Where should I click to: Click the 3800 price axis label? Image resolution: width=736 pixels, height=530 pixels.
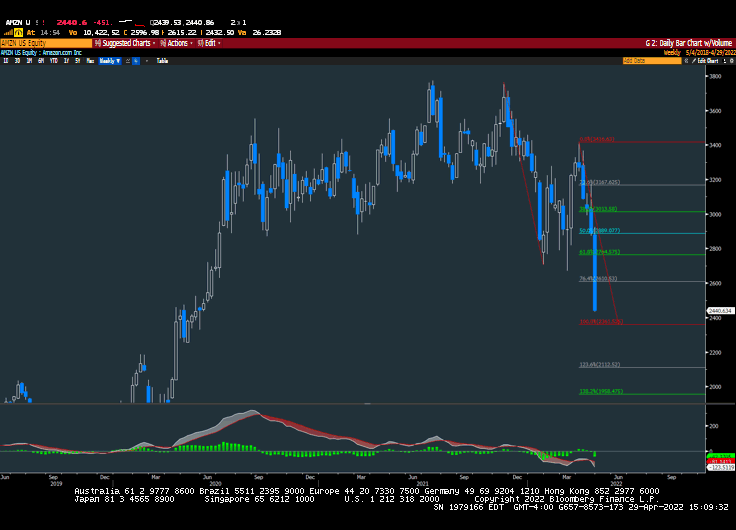click(x=715, y=77)
